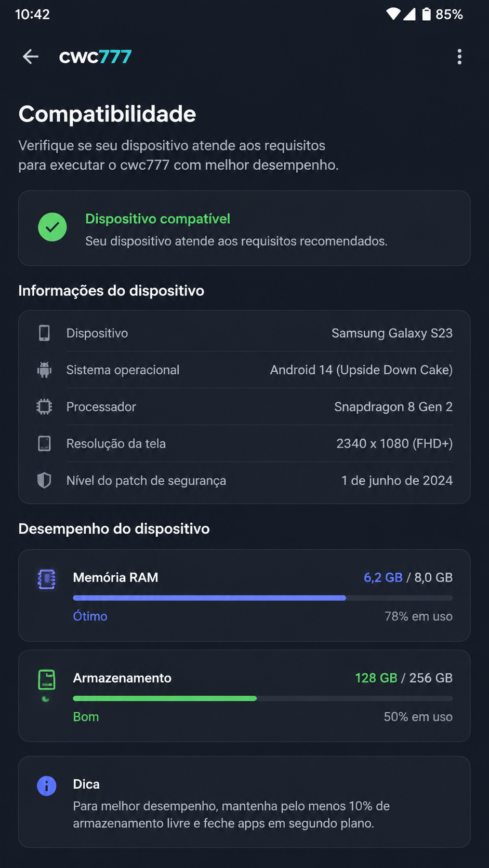
Task: Tap the Dispositivo compatível heading
Action: (x=158, y=219)
